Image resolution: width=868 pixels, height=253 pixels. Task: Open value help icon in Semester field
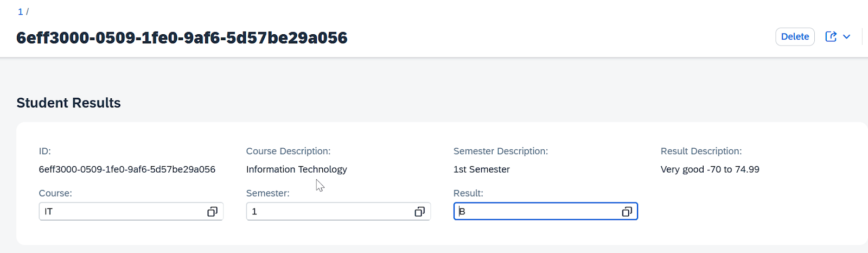pyautogui.click(x=419, y=212)
